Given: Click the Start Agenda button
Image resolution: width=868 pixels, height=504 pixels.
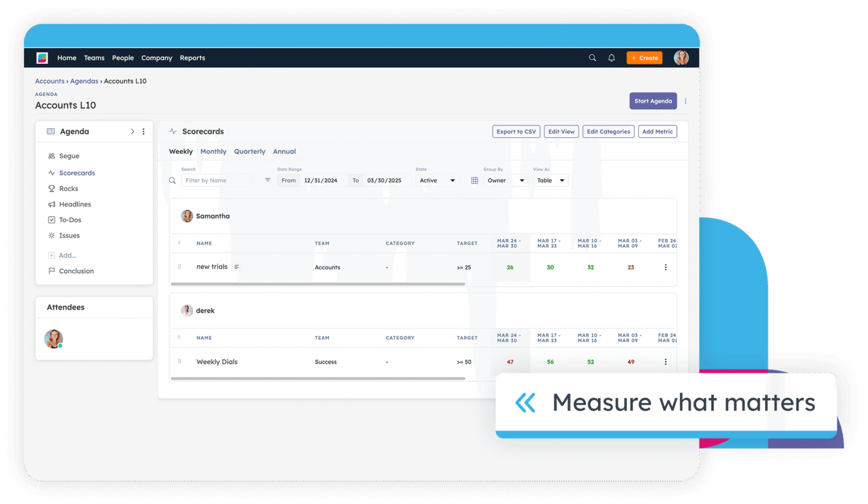Looking at the screenshot, I should pos(653,101).
